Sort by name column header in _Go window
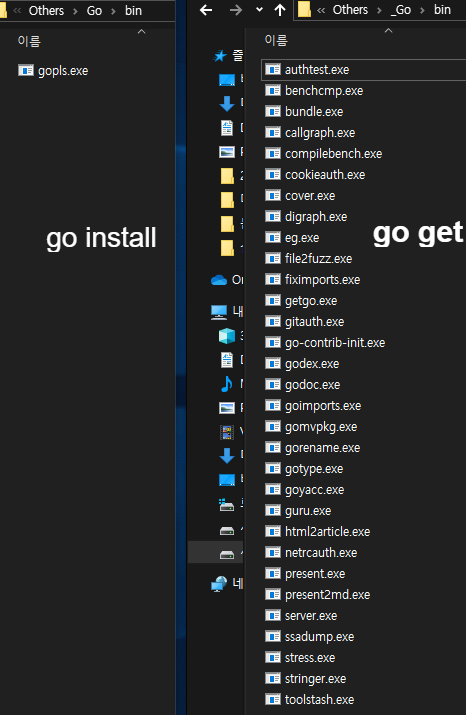466x715 pixels. (x=276, y=41)
